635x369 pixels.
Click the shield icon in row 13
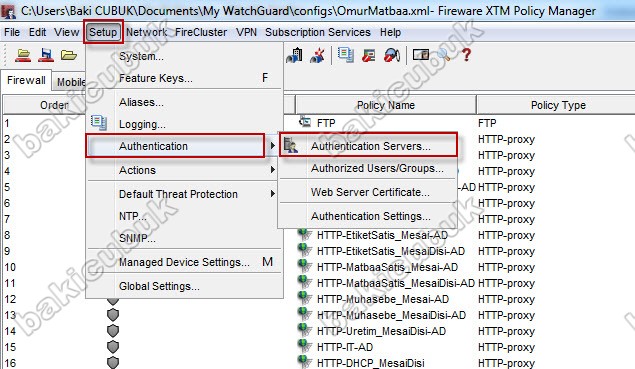tap(113, 315)
